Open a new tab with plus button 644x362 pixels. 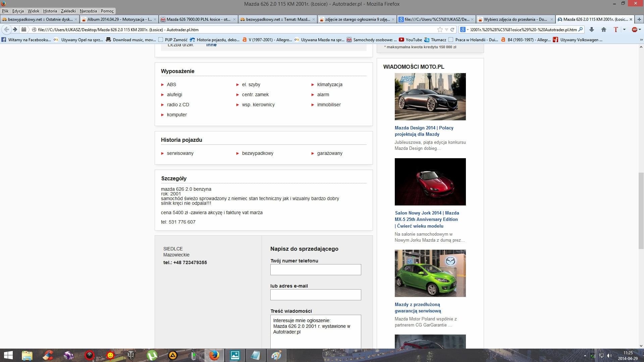[639, 19]
